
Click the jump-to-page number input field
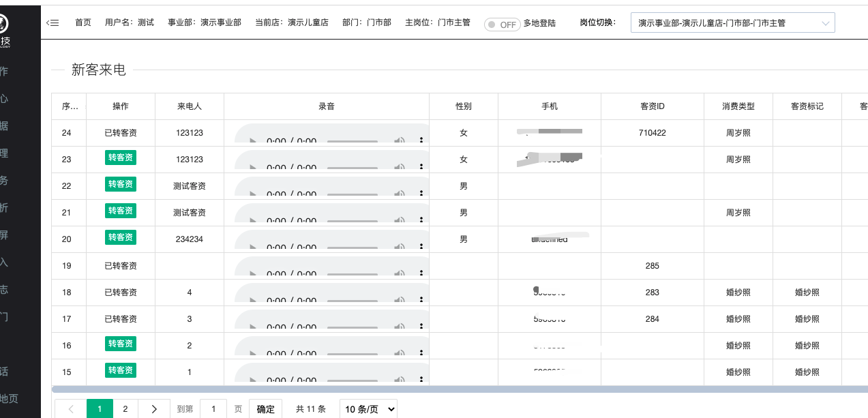[x=213, y=409]
